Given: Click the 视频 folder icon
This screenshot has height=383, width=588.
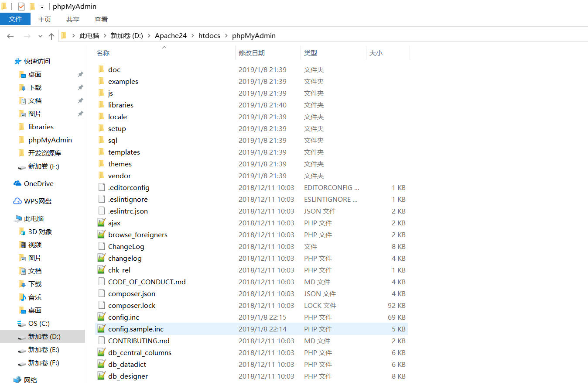Looking at the screenshot, I should pyautogui.click(x=22, y=245).
